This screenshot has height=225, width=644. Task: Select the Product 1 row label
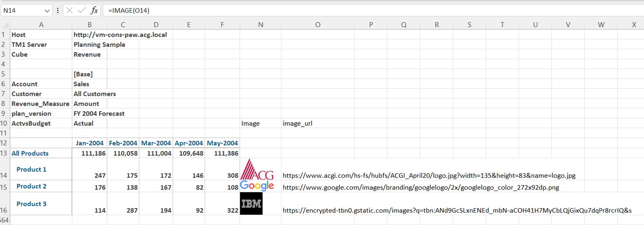pyautogui.click(x=41, y=169)
